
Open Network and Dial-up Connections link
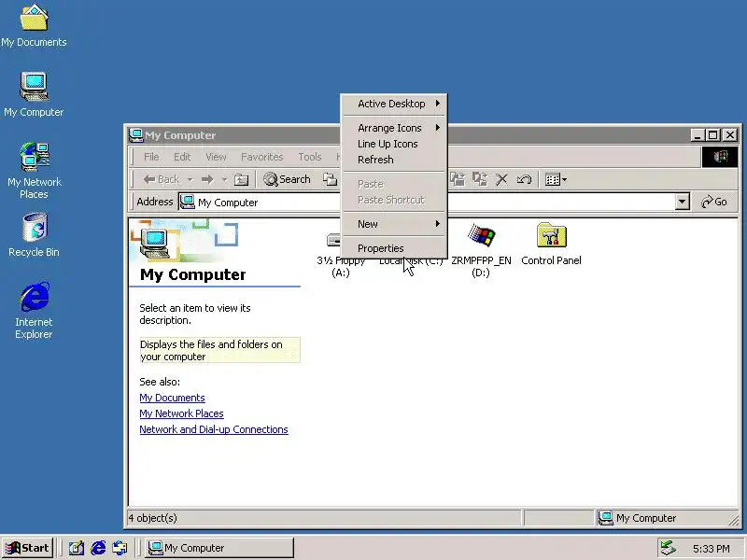click(214, 429)
